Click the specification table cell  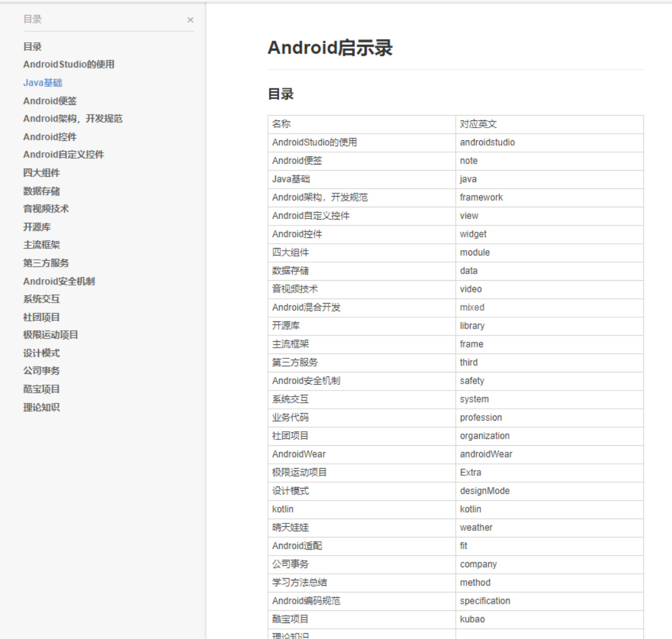(550, 601)
